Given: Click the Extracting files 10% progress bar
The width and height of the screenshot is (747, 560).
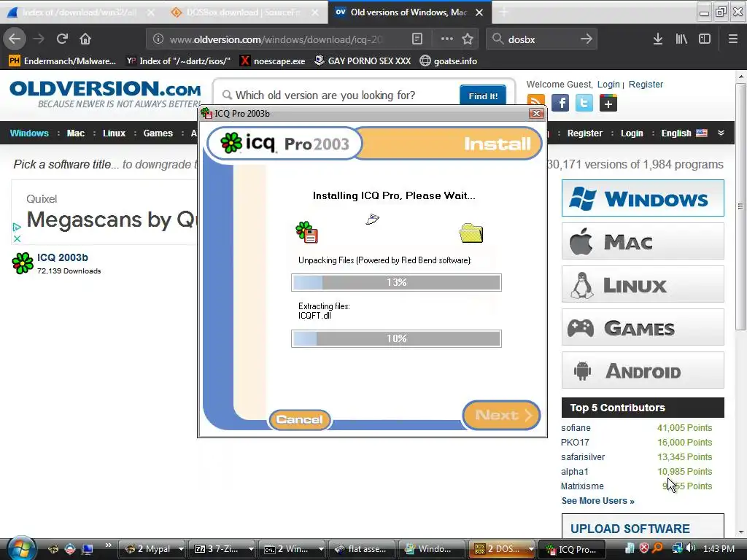Looking at the screenshot, I should click(396, 338).
